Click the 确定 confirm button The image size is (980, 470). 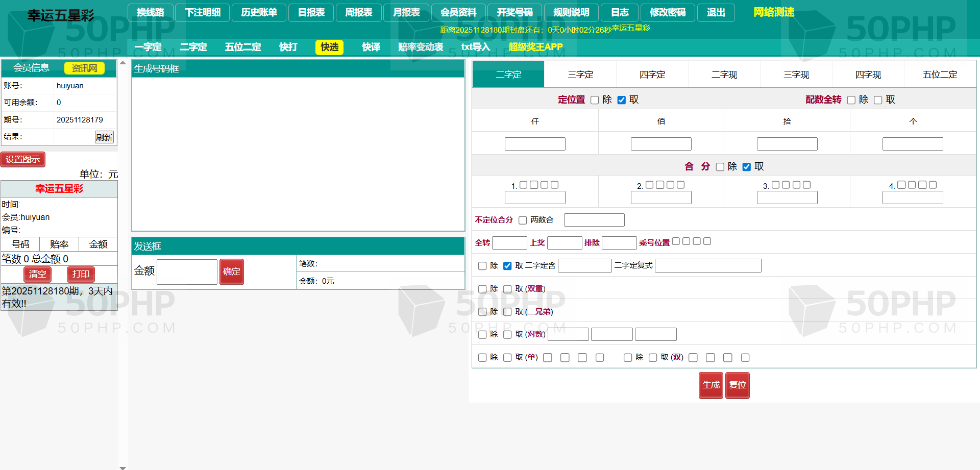tap(231, 271)
